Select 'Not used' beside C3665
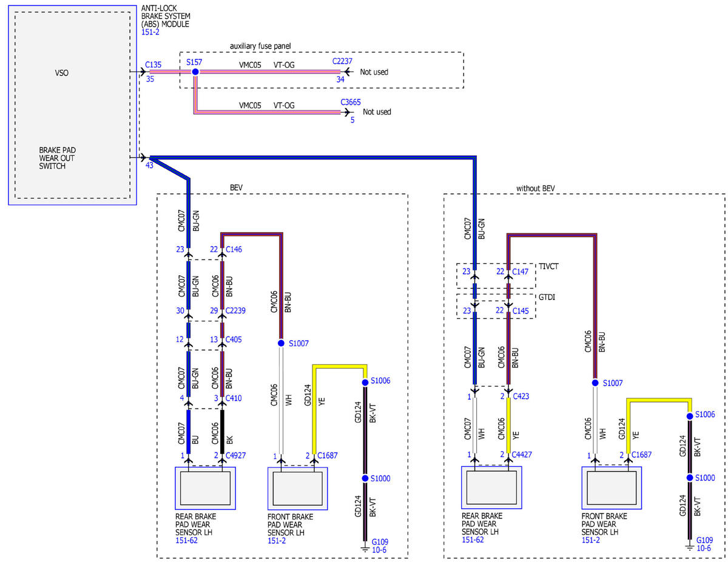The image size is (728, 562). click(377, 112)
